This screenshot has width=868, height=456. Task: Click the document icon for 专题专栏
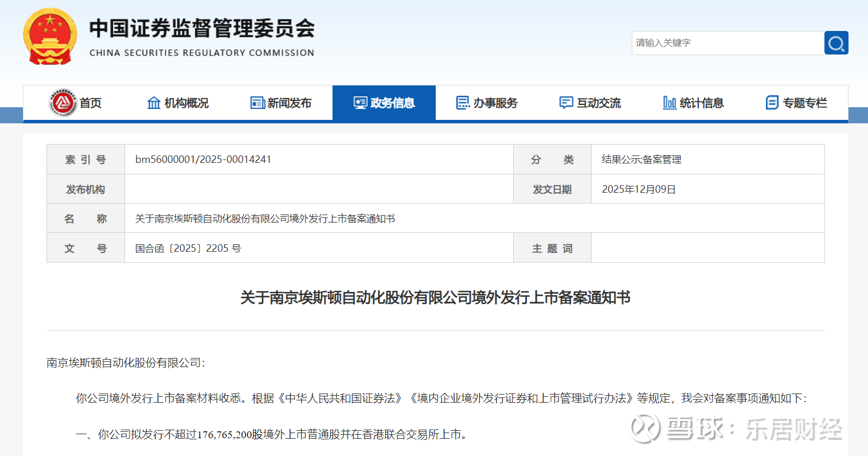(x=772, y=103)
